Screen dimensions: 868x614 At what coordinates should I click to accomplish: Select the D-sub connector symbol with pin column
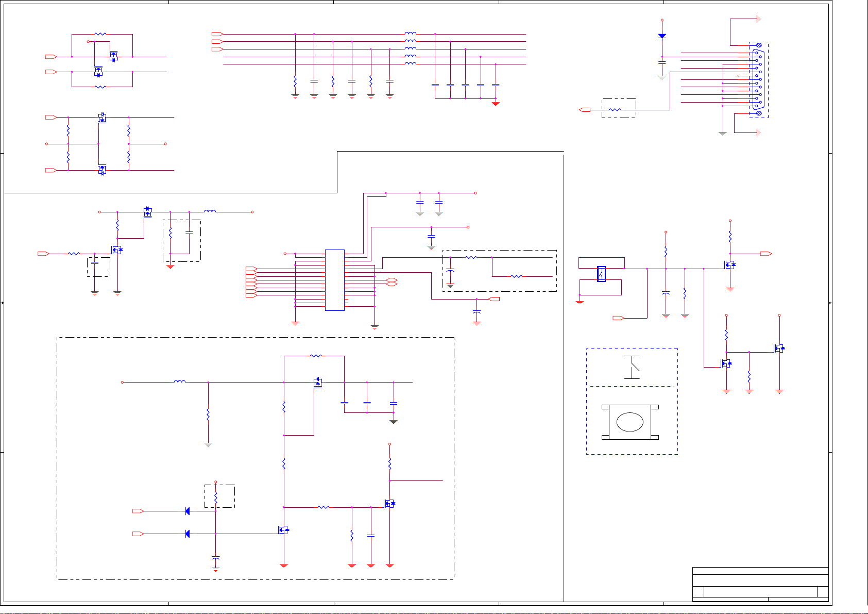758,79
